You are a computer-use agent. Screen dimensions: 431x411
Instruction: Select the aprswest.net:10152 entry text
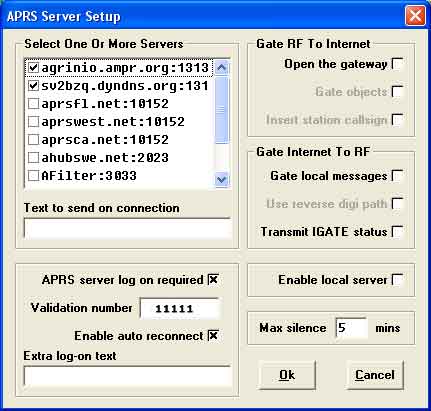pyautogui.click(x=113, y=122)
